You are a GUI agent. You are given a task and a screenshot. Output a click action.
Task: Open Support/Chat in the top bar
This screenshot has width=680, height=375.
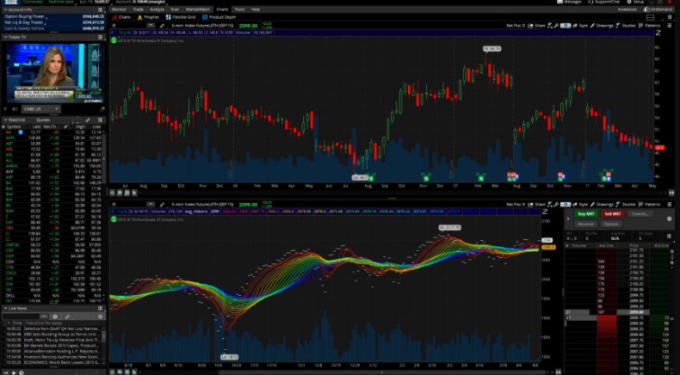click(605, 2)
